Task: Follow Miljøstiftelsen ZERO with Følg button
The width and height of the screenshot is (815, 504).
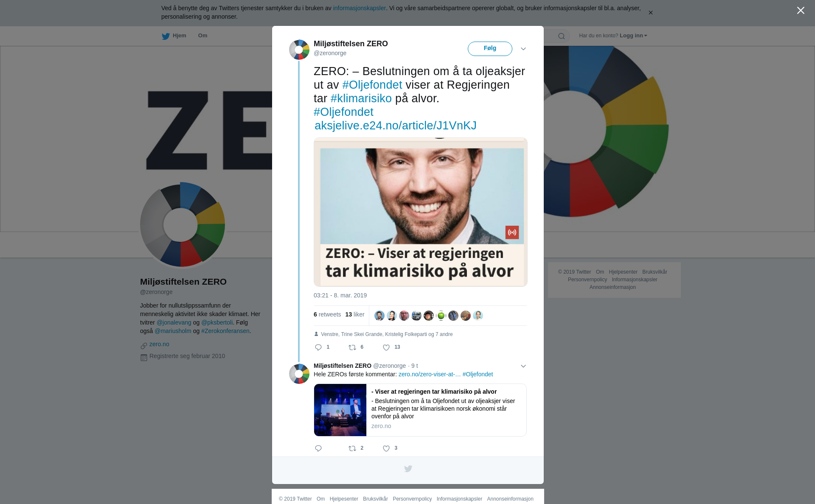Action: pyautogui.click(x=490, y=49)
